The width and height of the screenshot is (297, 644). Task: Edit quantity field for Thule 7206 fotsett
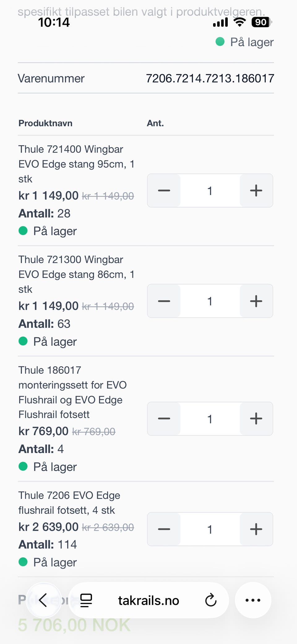pyautogui.click(x=210, y=529)
